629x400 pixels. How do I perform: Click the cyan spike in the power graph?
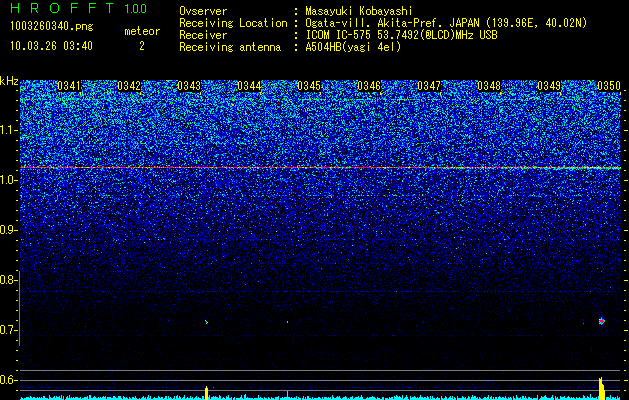point(287,394)
